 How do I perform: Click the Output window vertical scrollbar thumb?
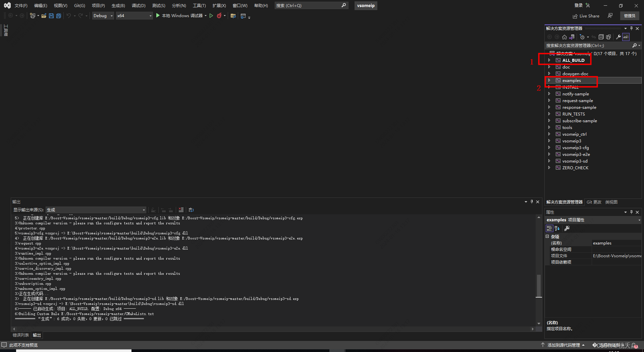click(x=539, y=286)
